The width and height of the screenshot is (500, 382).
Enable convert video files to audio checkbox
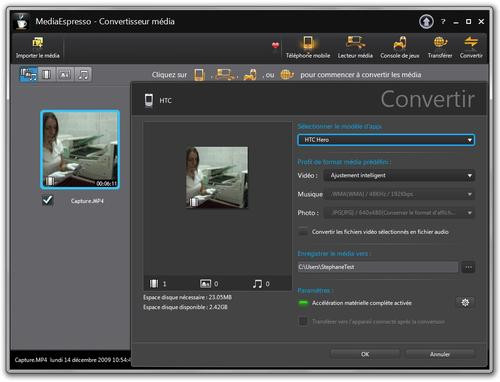pos(303,231)
